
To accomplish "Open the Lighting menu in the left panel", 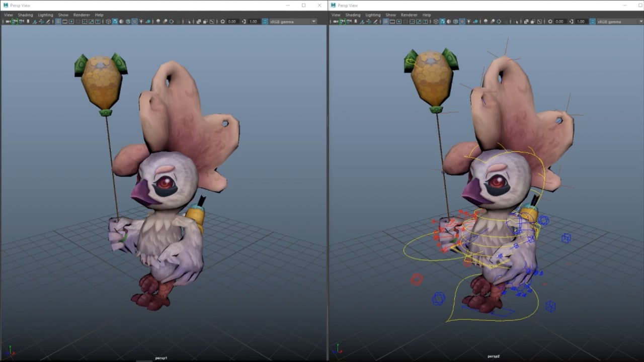I will pos(45,15).
